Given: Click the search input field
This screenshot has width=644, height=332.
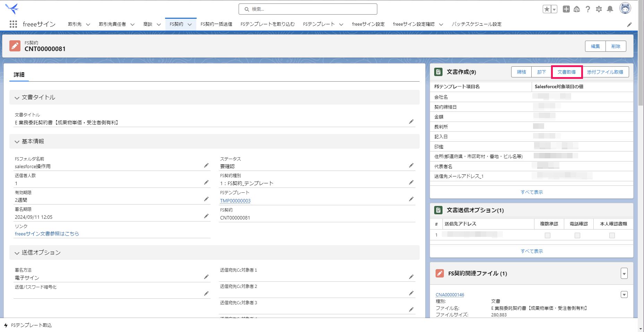Looking at the screenshot, I should click(308, 9).
